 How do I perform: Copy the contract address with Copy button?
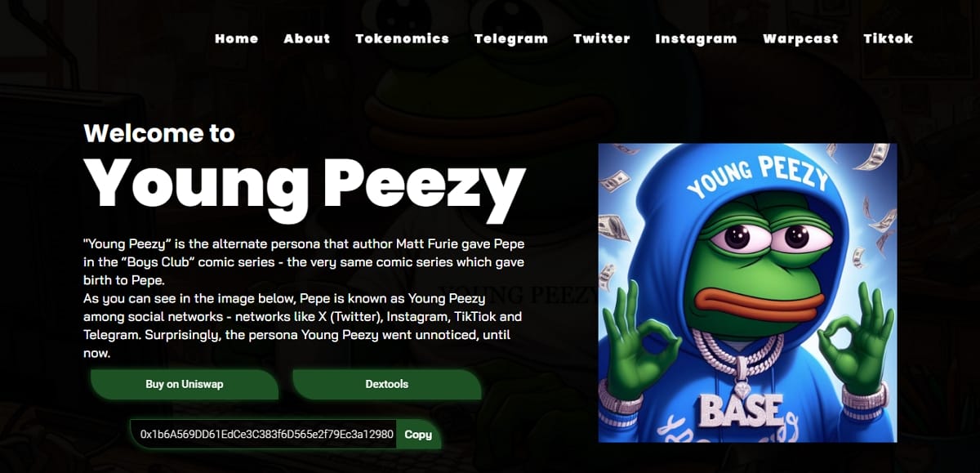click(x=418, y=435)
